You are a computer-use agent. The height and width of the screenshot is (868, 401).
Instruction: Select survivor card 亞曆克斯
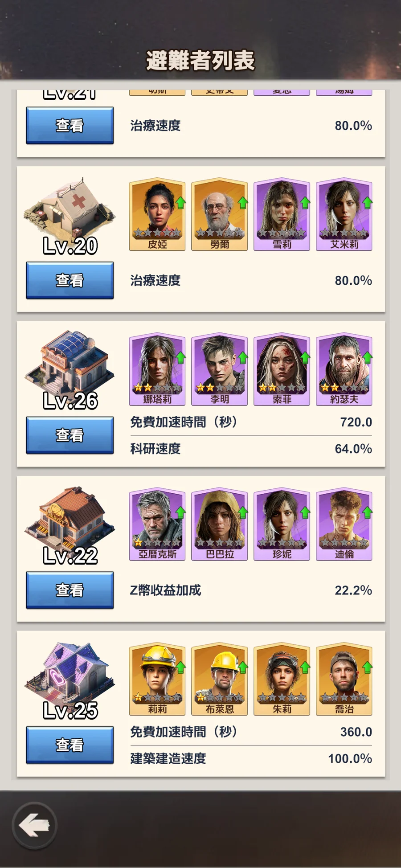(x=157, y=524)
